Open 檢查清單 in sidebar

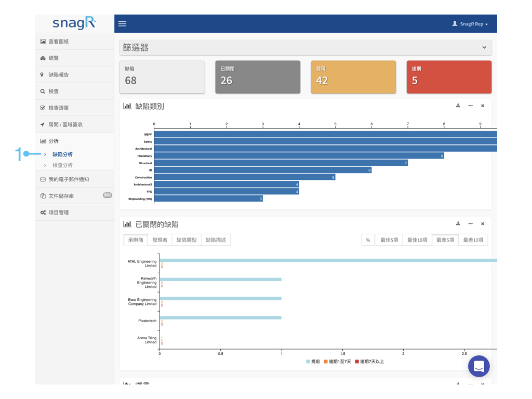coord(74,108)
